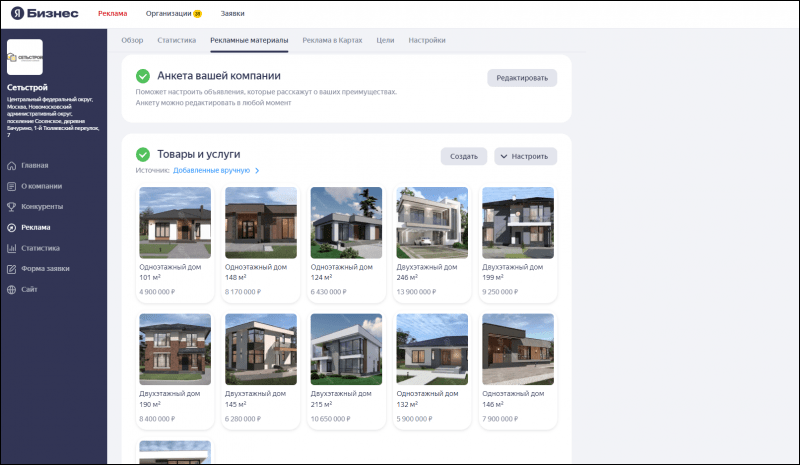Open Конкуренты from the sidebar icon
This screenshot has width=800, height=465.
[11, 206]
